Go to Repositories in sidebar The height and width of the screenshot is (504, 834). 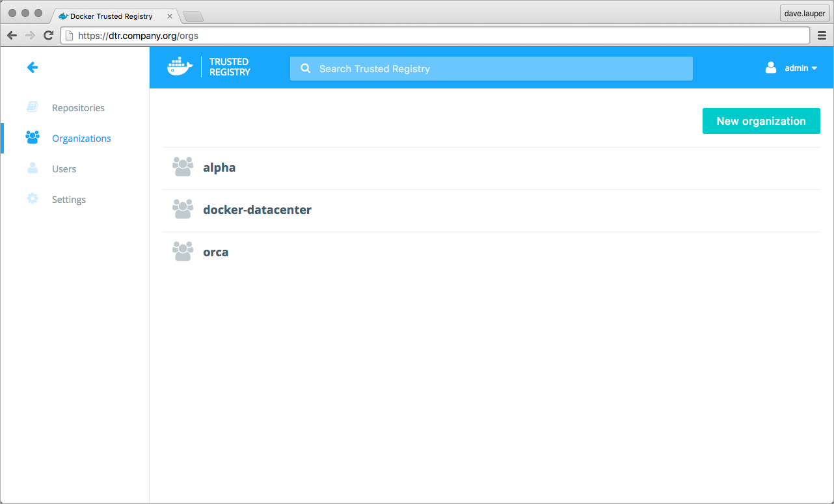click(78, 108)
